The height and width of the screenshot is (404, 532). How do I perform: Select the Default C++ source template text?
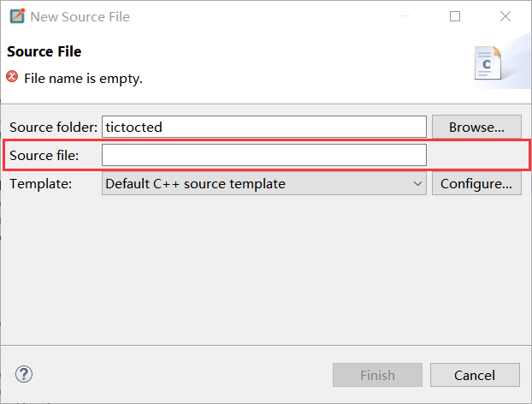click(195, 184)
